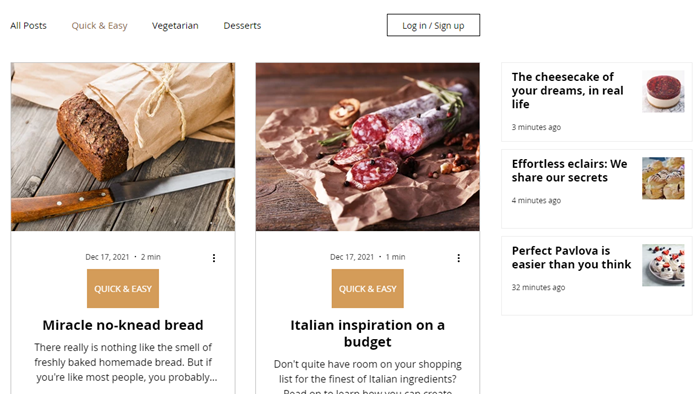Viewport: 700px width, 394px height.
Task: Open the salami post image
Action: pos(368,147)
